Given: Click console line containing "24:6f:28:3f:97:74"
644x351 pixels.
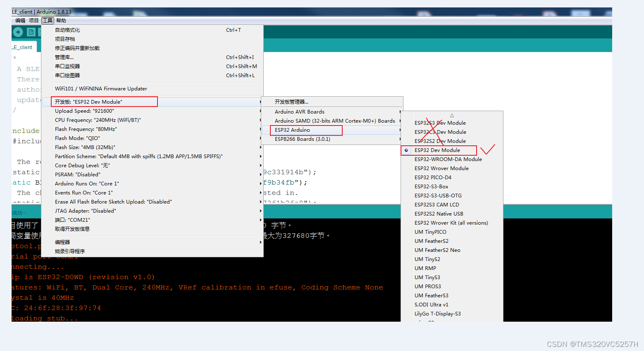Looking at the screenshot, I should 56,308.
